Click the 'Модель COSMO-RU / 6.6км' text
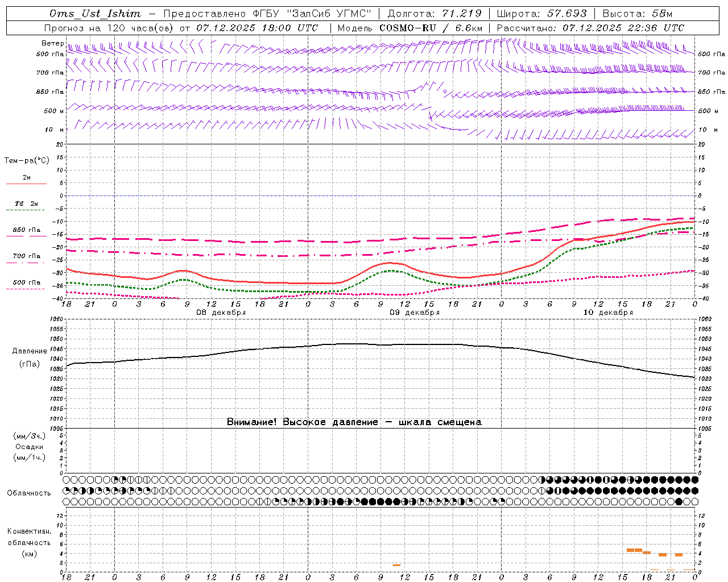Image resolution: width=728 pixels, height=582 pixels. (x=410, y=28)
